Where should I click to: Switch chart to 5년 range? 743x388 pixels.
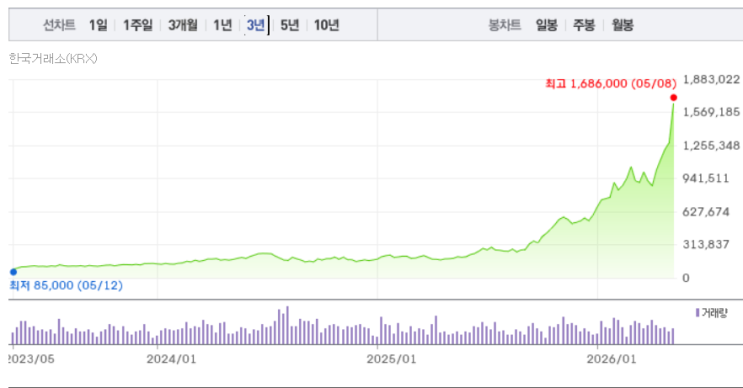pos(290,25)
